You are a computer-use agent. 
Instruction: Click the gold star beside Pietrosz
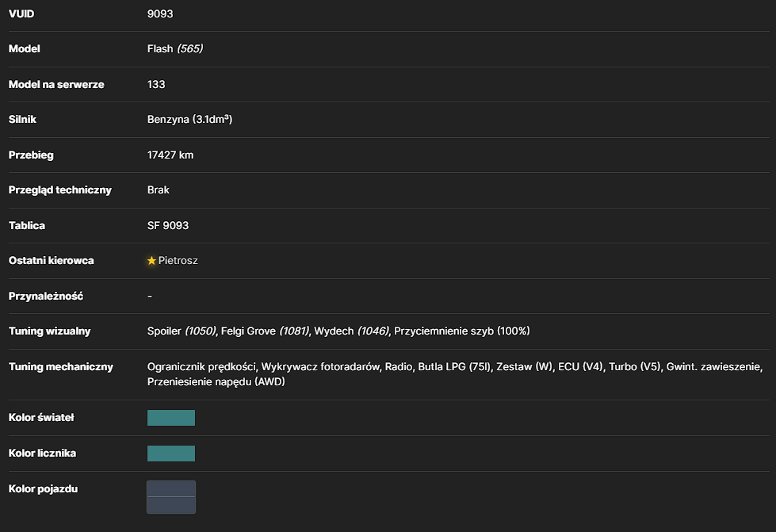tap(151, 261)
